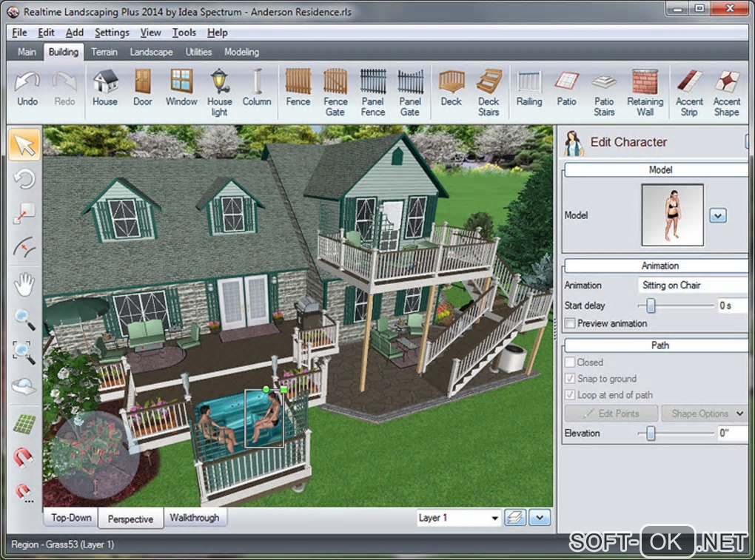Screen dimensions: 755x560
Task: Expand the Shape Options dropdown
Action: click(705, 414)
